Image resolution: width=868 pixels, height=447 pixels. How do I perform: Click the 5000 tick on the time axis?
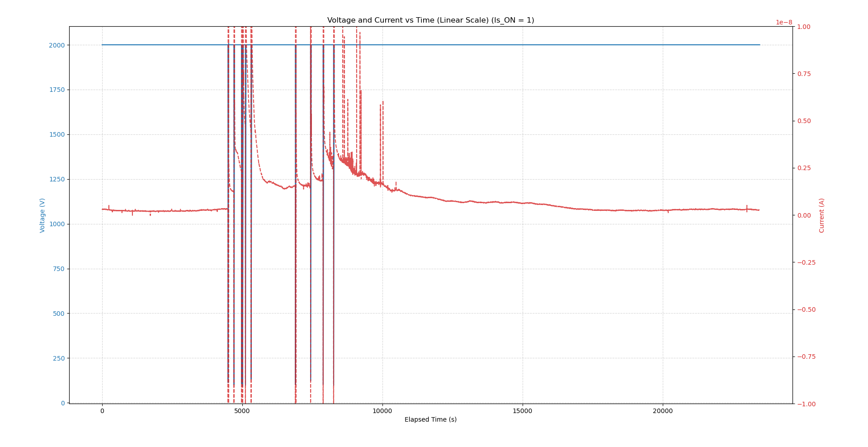(x=242, y=411)
